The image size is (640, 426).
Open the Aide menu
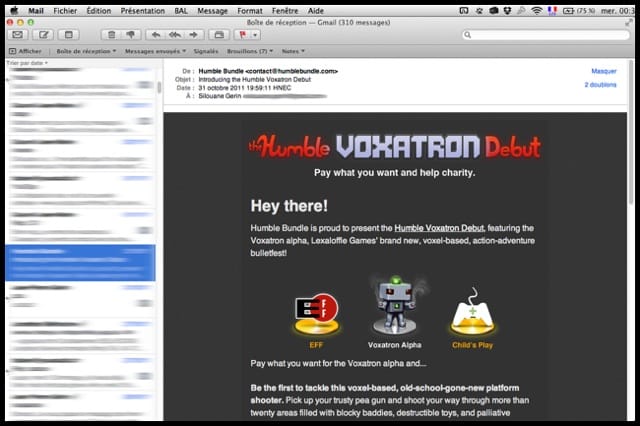316,11
